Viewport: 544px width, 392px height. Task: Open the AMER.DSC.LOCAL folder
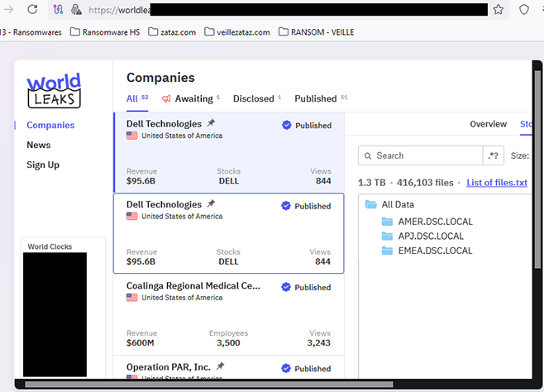click(x=427, y=222)
